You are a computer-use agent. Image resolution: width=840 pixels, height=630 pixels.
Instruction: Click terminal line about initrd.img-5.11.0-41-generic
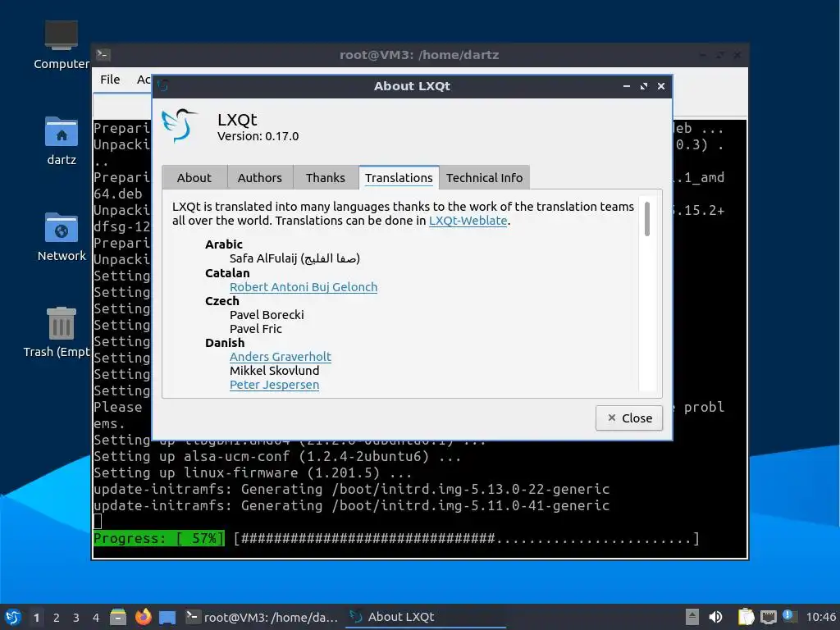(x=351, y=505)
